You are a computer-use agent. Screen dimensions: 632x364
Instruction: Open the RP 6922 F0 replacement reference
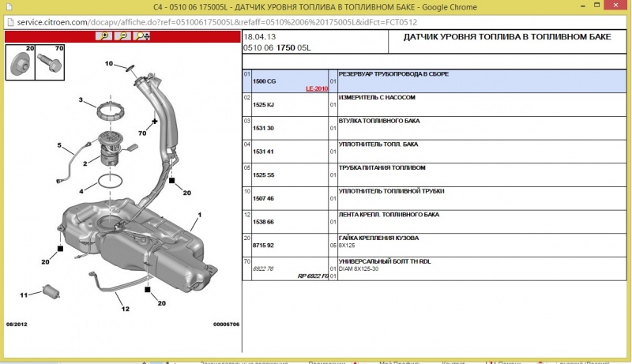312,276
